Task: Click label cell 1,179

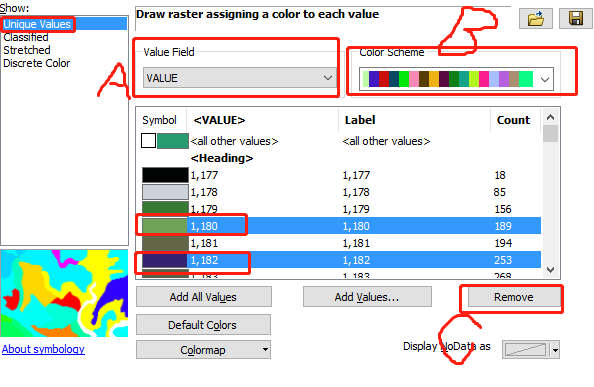Action: pos(356,209)
